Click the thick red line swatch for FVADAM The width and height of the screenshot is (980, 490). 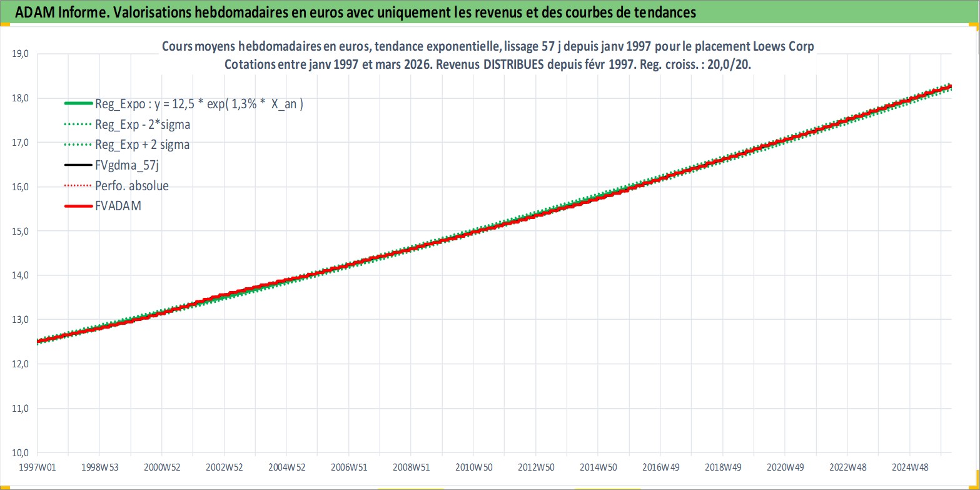tap(78, 205)
